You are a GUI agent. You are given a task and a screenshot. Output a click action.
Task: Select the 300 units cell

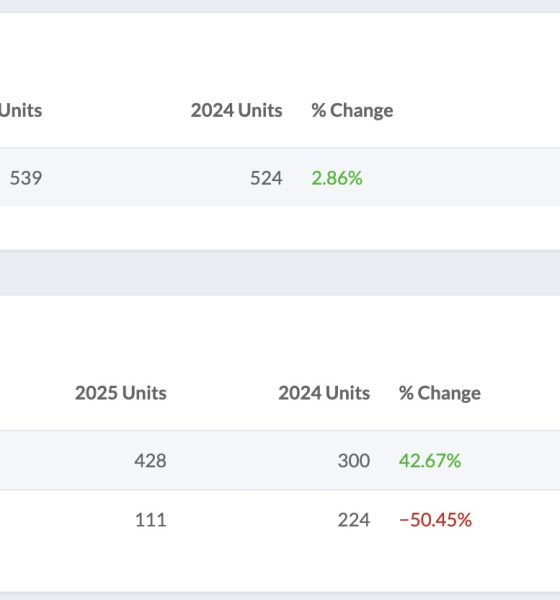(354, 460)
